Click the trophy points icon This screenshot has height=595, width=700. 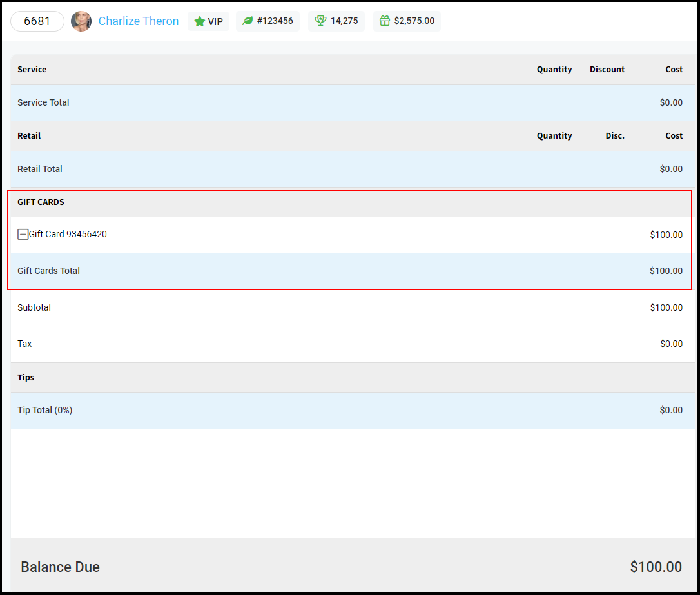tap(320, 21)
